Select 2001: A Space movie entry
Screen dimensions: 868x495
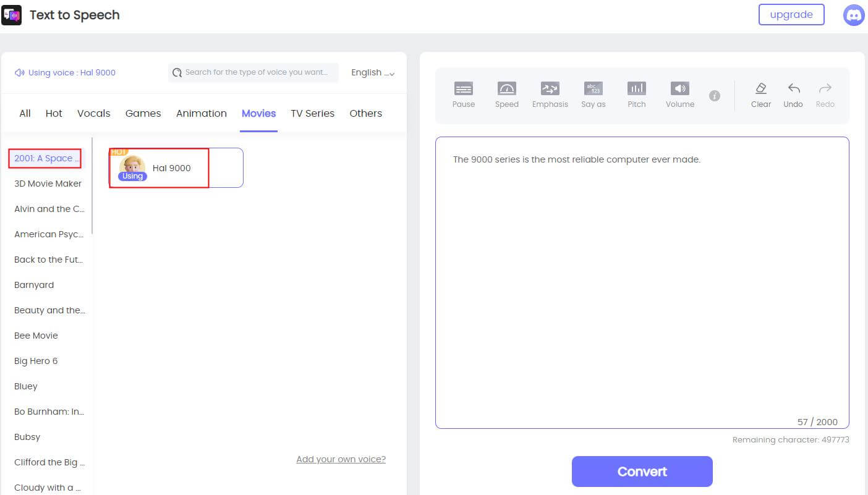pos(47,158)
